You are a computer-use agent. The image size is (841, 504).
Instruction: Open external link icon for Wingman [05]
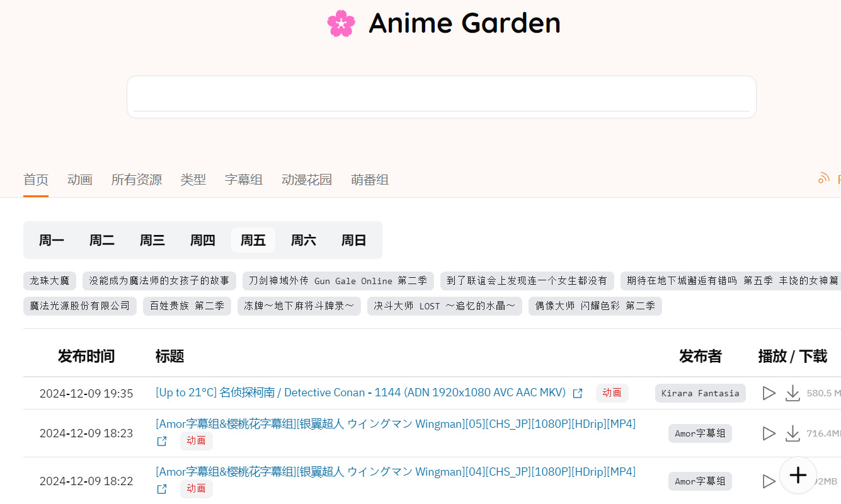pyautogui.click(x=162, y=441)
